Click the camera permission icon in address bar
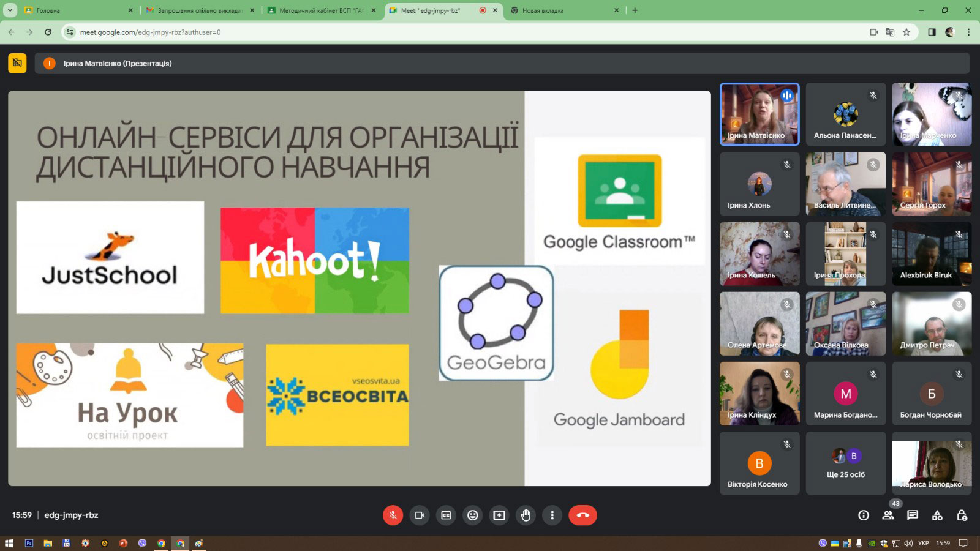 click(x=874, y=32)
